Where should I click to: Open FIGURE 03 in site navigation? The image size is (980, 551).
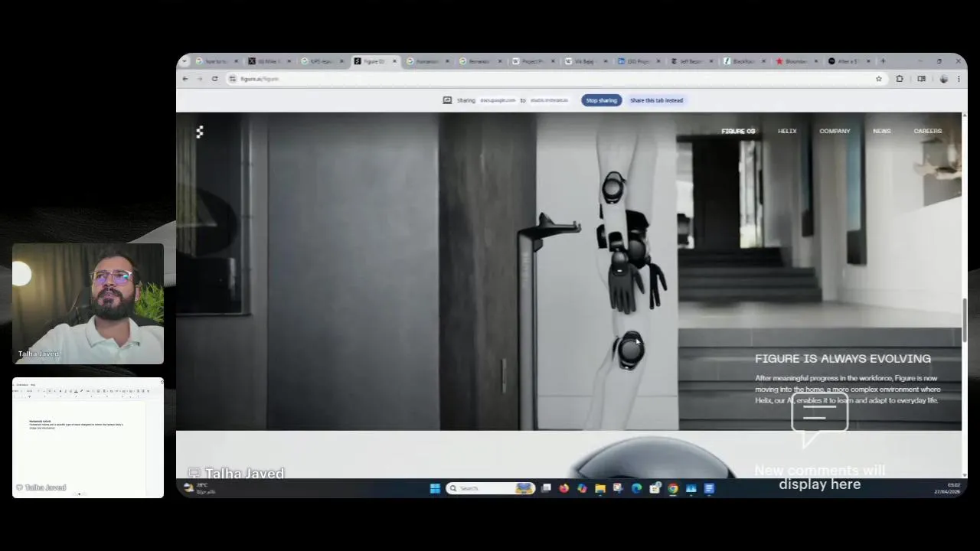(x=738, y=131)
